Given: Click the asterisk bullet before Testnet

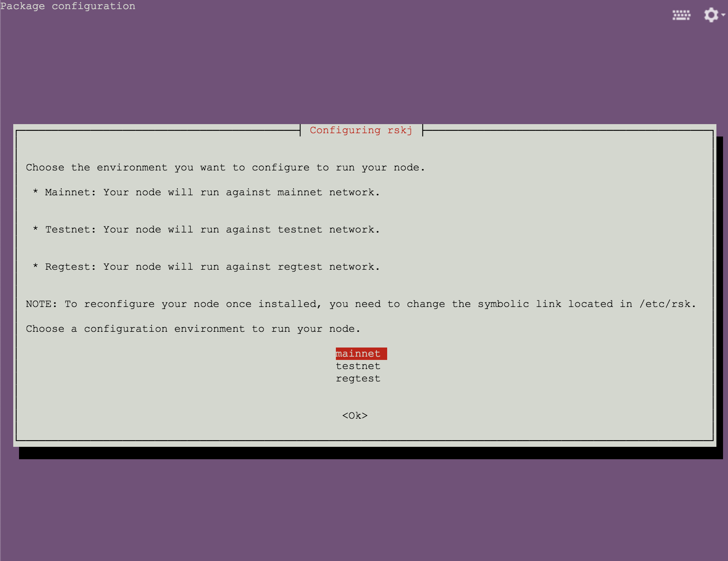Looking at the screenshot, I should click(36, 230).
